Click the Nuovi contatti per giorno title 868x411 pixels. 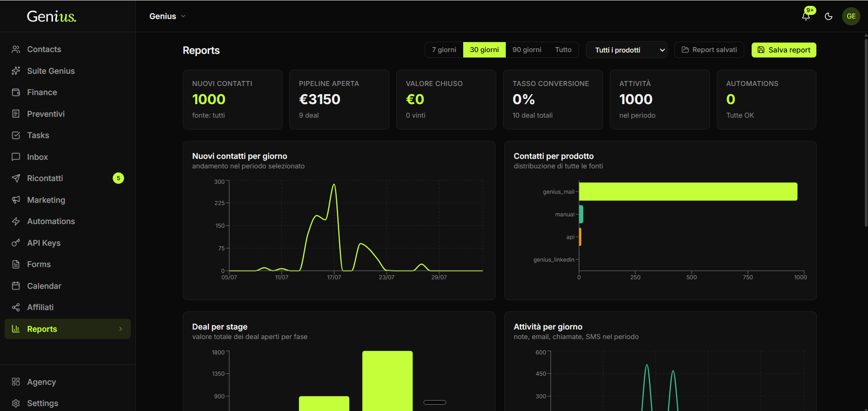(x=240, y=156)
